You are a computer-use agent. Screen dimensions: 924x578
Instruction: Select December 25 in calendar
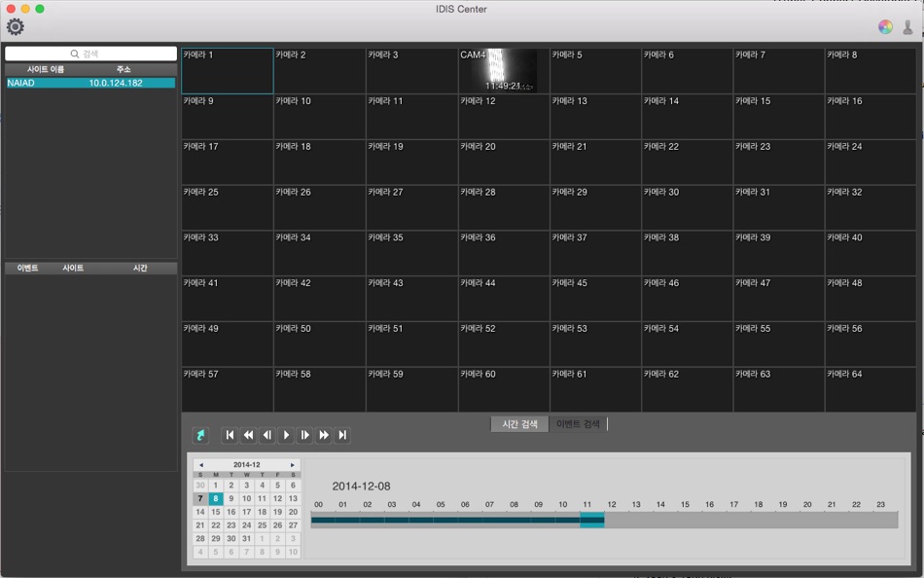[x=263, y=525]
